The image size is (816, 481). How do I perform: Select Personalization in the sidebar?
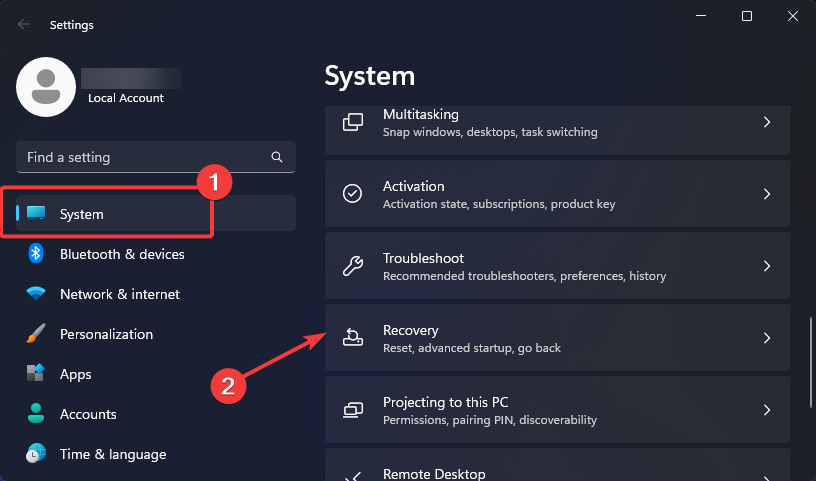click(x=156, y=334)
